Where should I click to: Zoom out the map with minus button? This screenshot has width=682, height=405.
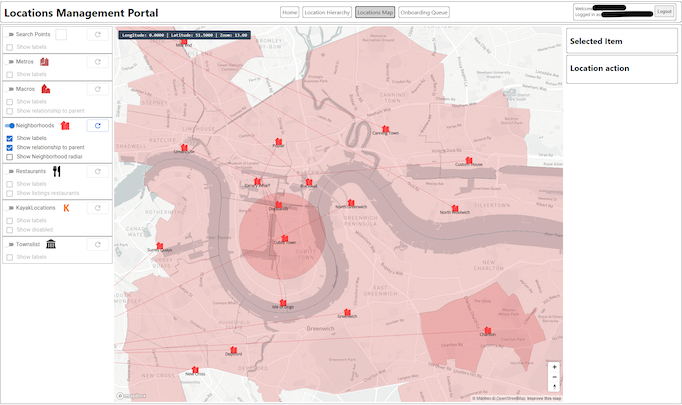coord(554,377)
